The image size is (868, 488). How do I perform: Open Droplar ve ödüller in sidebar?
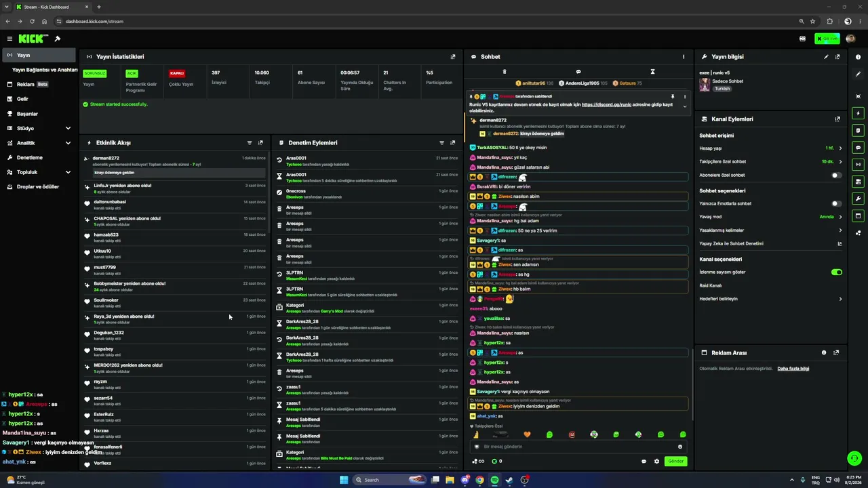coord(39,187)
